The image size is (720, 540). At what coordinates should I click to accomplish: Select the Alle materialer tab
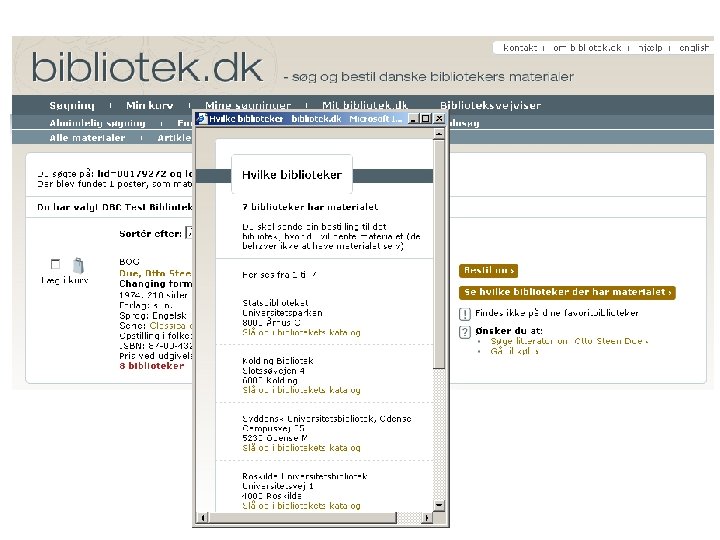[87, 138]
